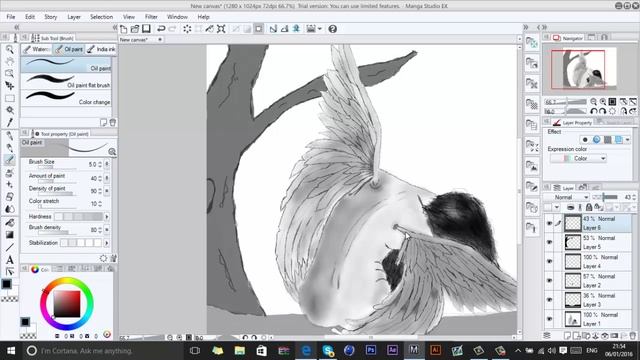Open the Expression color dropdown
The image size is (640, 360).
coord(578,158)
